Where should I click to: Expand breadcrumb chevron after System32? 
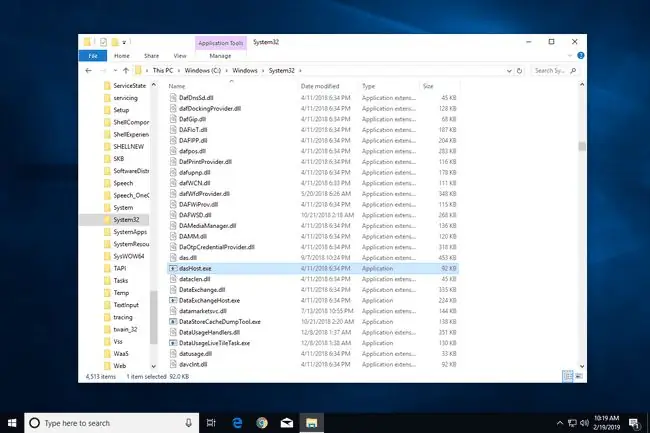[300, 71]
